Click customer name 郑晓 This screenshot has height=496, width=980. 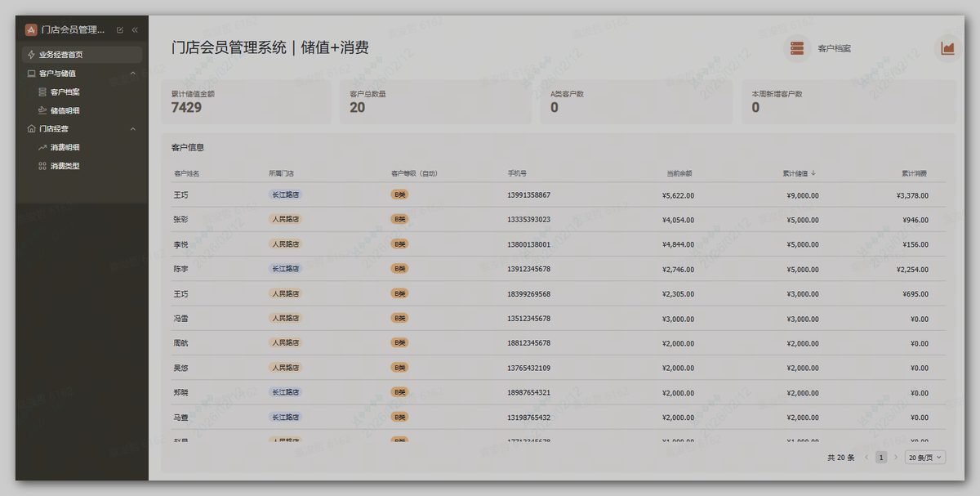180,392
